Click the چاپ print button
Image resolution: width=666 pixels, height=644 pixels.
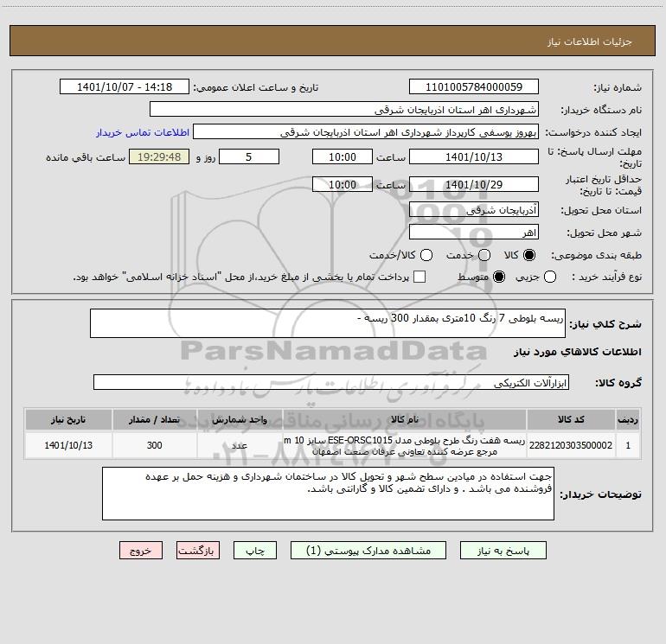[x=255, y=551]
